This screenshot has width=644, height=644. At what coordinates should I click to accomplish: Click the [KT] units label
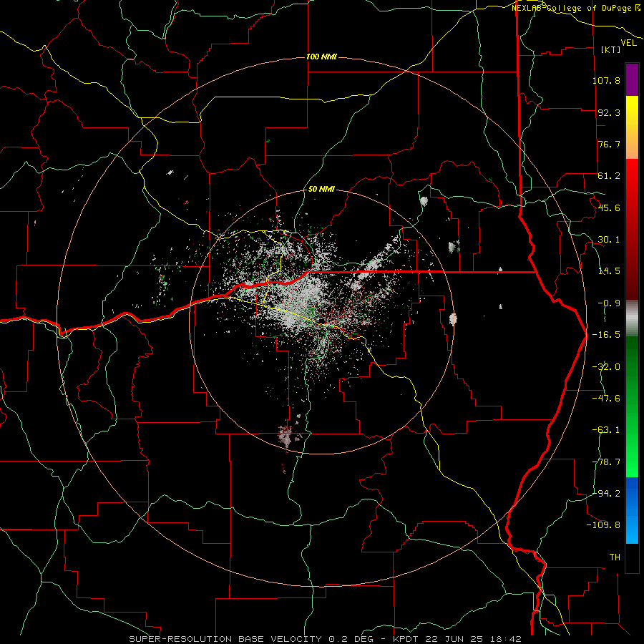611,49
